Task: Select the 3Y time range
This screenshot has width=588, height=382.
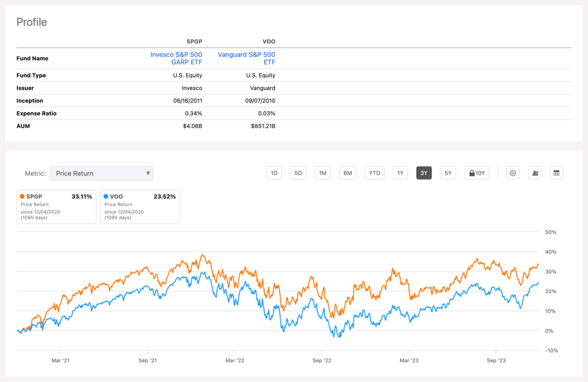Action: (x=424, y=173)
